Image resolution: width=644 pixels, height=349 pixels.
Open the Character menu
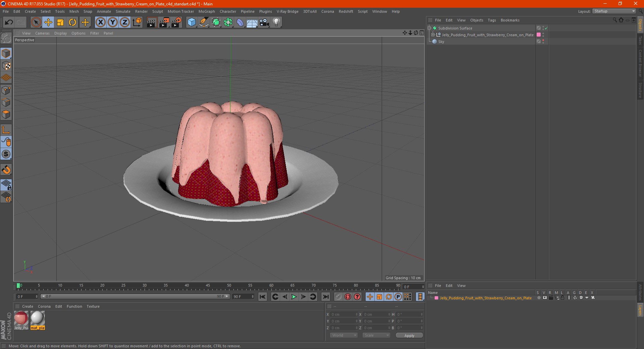pos(228,11)
